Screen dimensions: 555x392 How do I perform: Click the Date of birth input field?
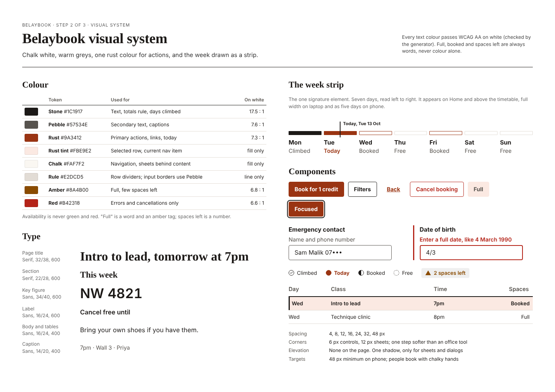coord(471,253)
